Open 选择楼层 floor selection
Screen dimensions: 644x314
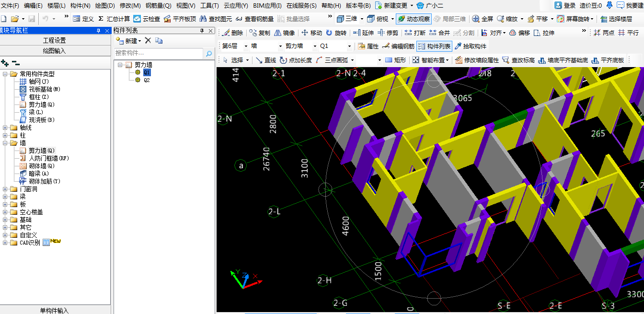coord(616,19)
